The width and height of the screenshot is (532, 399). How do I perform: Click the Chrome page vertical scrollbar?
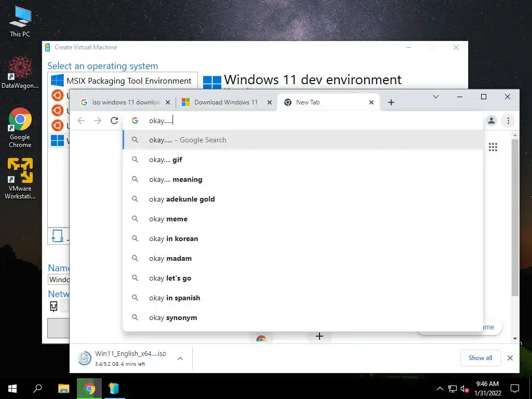point(515,217)
